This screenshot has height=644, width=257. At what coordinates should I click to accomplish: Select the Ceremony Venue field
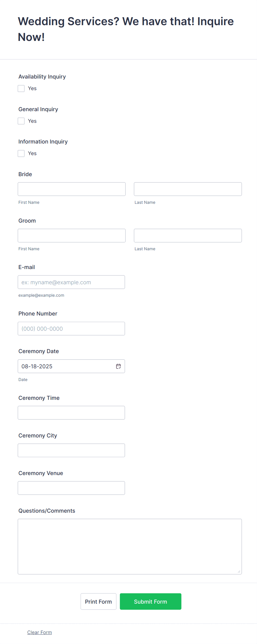[x=71, y=488]
